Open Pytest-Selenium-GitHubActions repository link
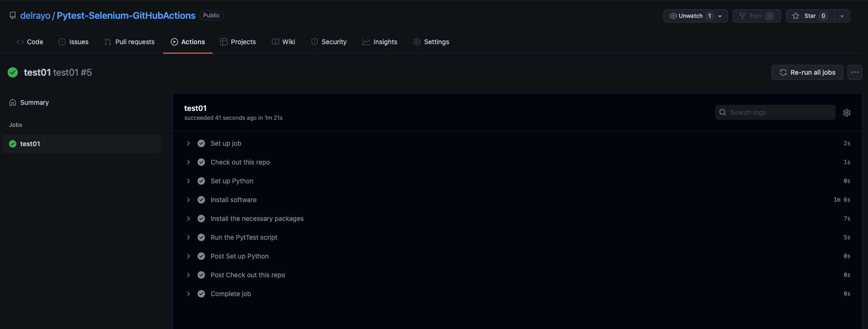 point(126,16)
